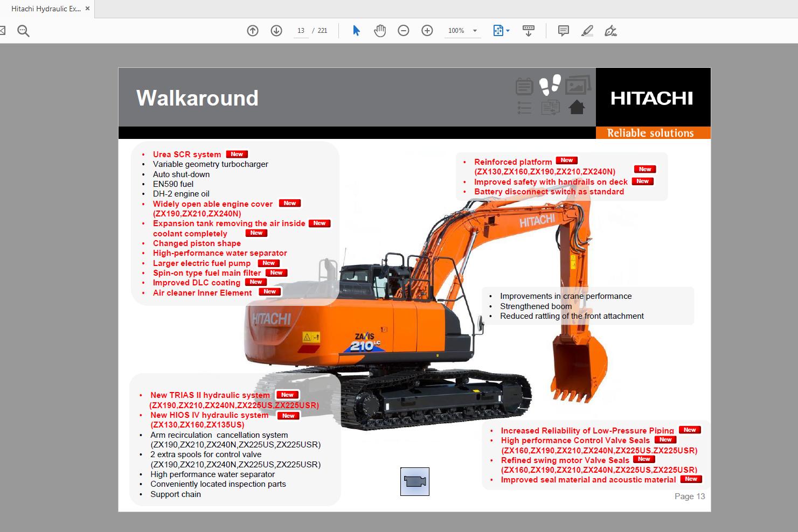Open the Fill & Sign tool

(x=610, y=31)
